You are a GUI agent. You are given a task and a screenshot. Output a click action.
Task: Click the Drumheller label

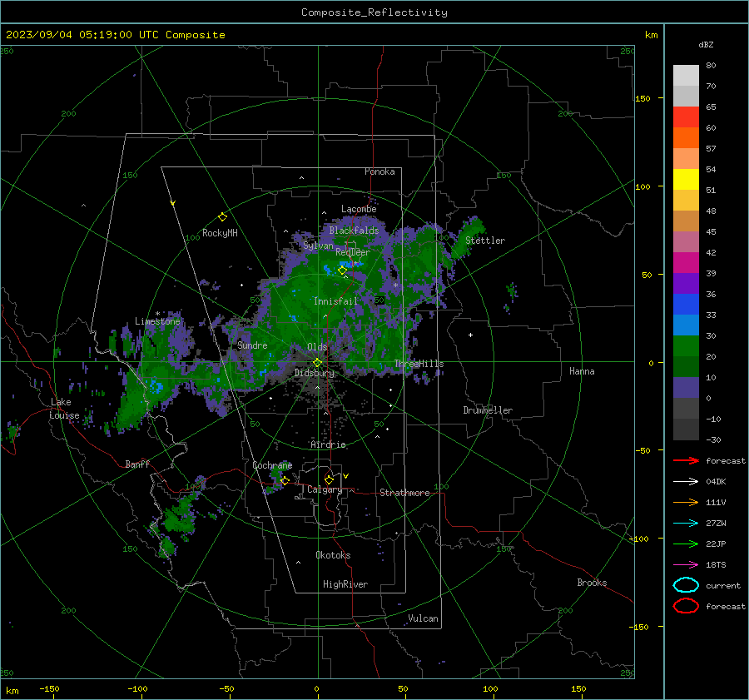click(x=488, y=410)
